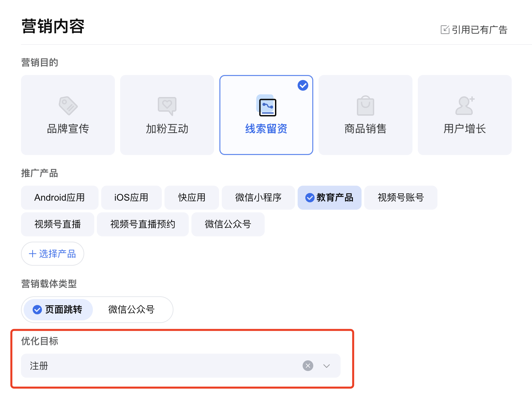
Task: Select 页面跳转 carrier type
Action: point(58,310)
